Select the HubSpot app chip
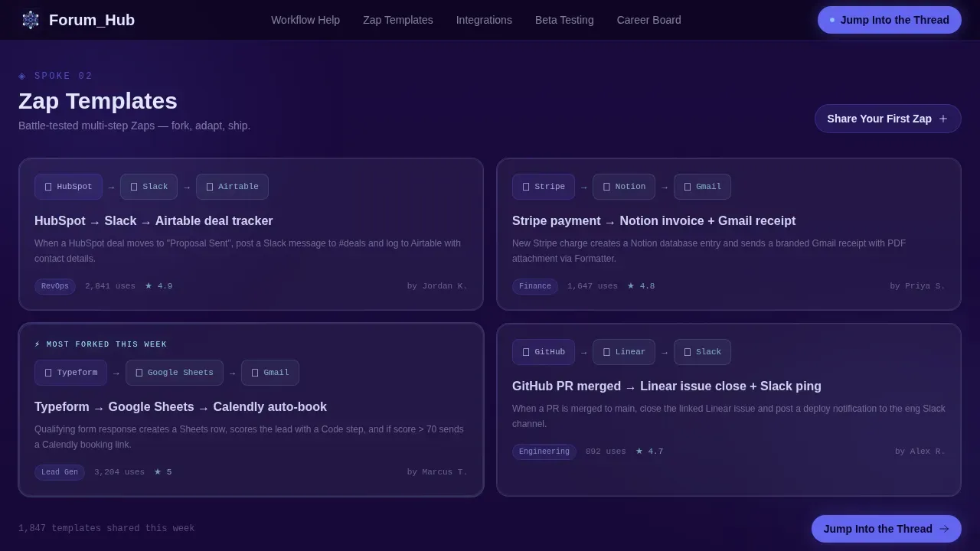 (x=68, y=187)
